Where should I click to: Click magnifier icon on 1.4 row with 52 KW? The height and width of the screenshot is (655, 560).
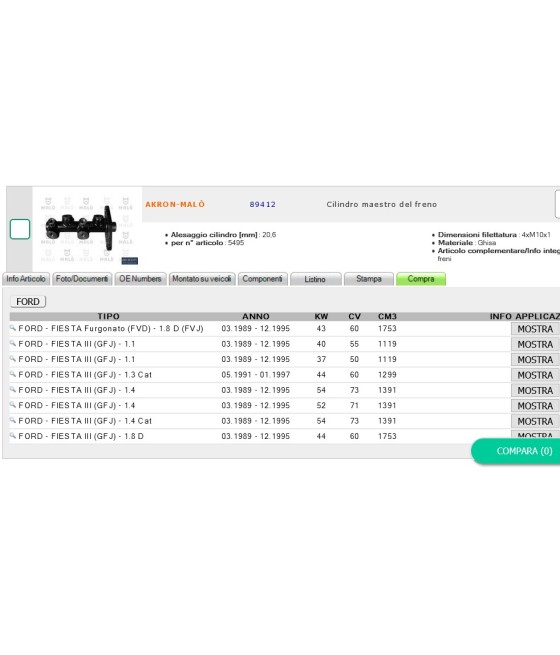[x=13, y=405]
